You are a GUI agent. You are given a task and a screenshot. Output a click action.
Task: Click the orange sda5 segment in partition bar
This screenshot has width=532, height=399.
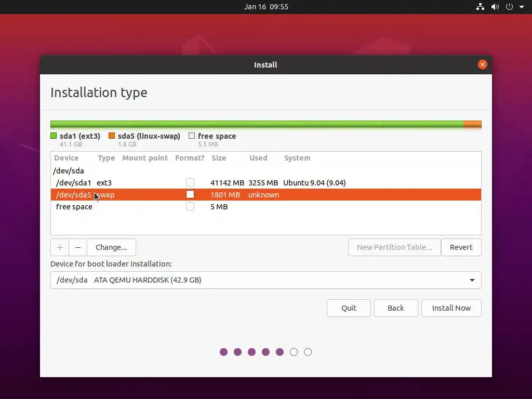(x=472, y=124)
